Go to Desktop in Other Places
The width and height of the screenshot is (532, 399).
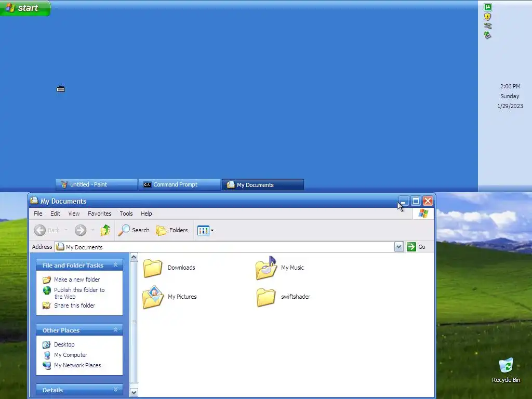coord(64,344)
